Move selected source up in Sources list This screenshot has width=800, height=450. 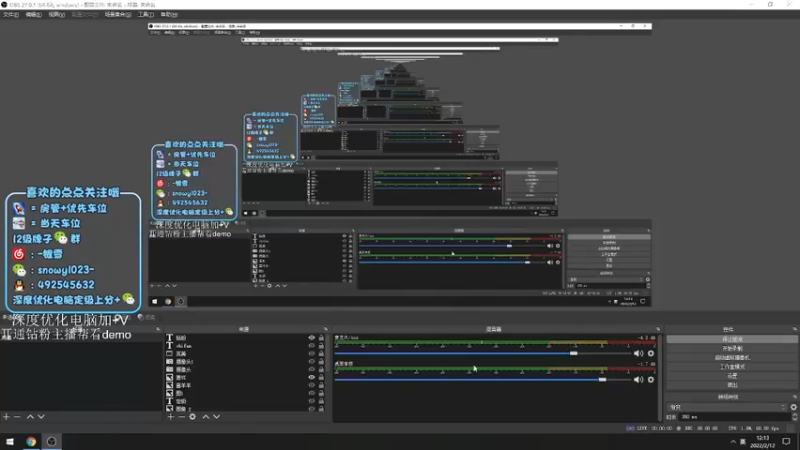click(x=206, y=417)
